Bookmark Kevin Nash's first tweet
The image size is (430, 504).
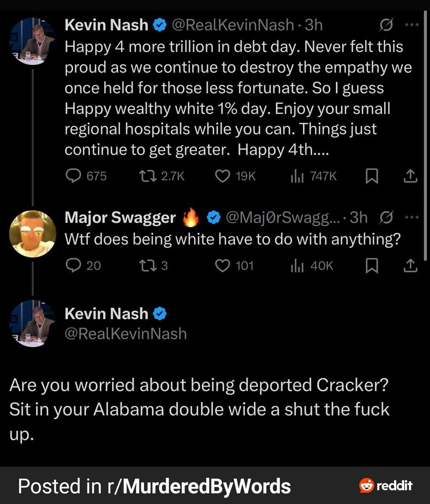(x=372, y=176)
